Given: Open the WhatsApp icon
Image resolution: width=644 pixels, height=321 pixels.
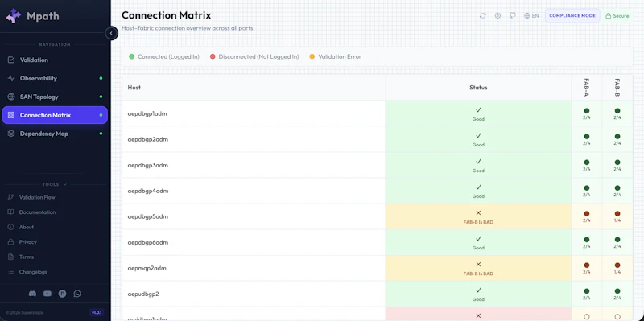Looking at the screenshot, I should [x=77, y=294].
